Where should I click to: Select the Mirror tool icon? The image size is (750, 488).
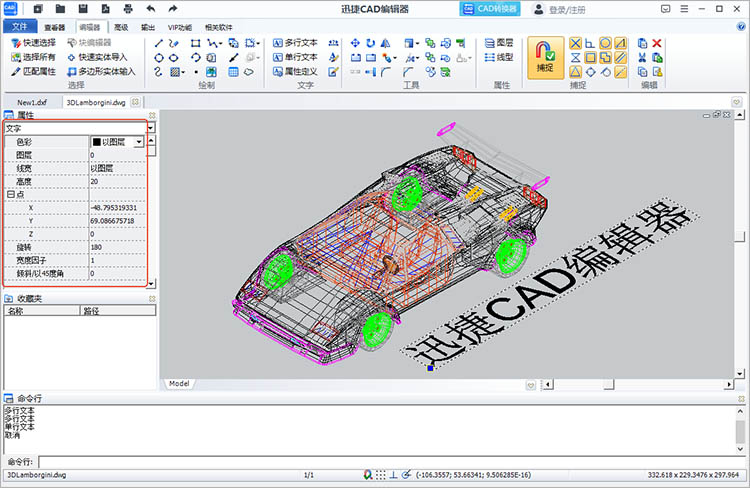386,44
